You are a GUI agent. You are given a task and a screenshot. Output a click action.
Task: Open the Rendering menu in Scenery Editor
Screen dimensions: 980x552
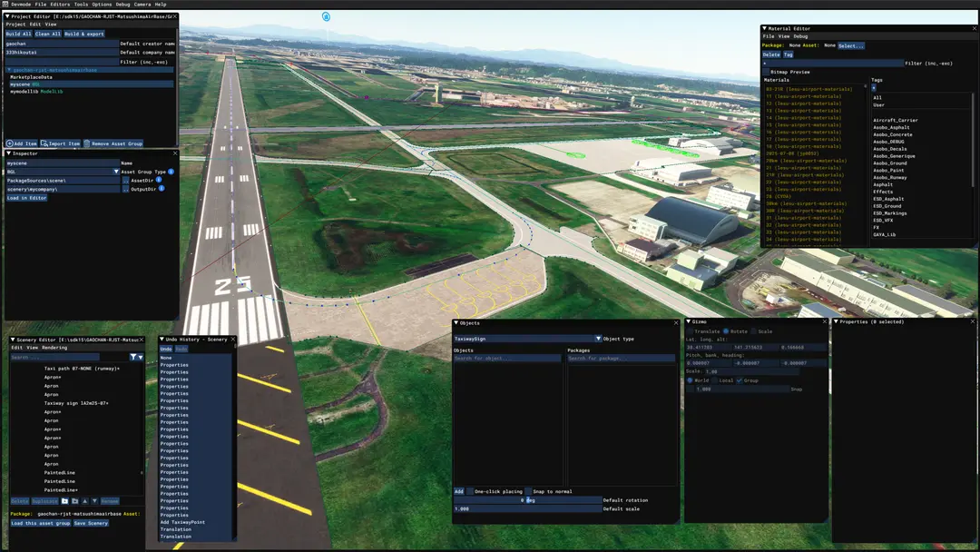(54, 348)
